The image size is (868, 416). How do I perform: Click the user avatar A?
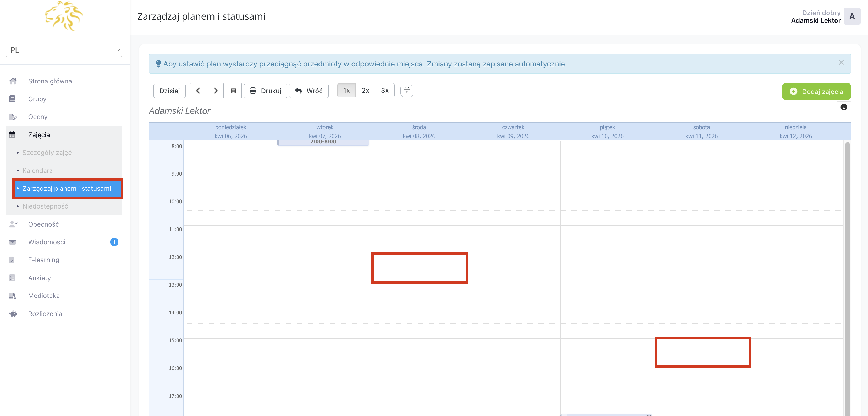851,16
